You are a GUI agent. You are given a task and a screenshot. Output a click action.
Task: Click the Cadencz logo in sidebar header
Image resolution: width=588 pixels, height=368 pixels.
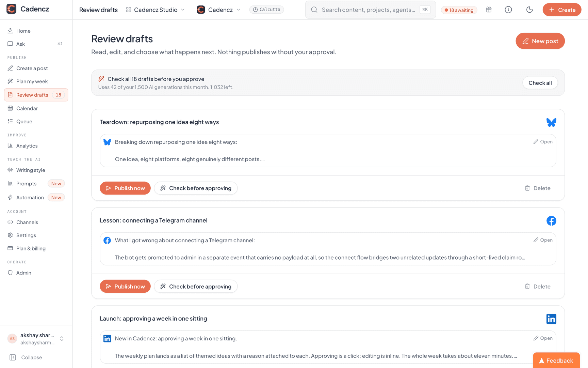coord(12,9)
